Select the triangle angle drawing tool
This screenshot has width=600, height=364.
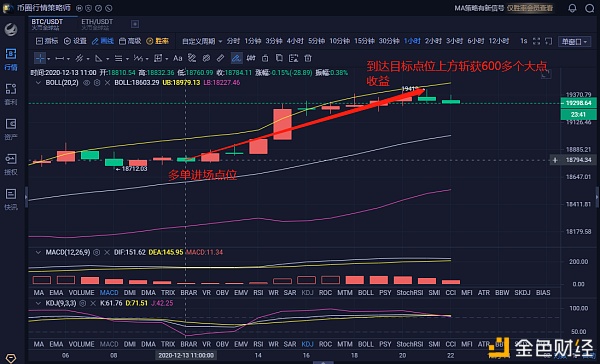point(99,58)
